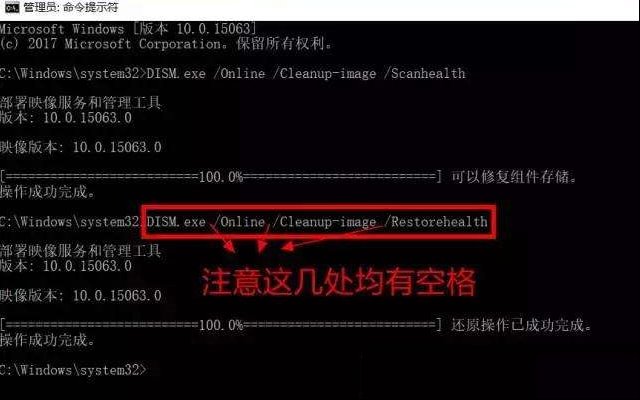
Task: Click DISM.exe in the Scanhealth command line
Action: 176,73
